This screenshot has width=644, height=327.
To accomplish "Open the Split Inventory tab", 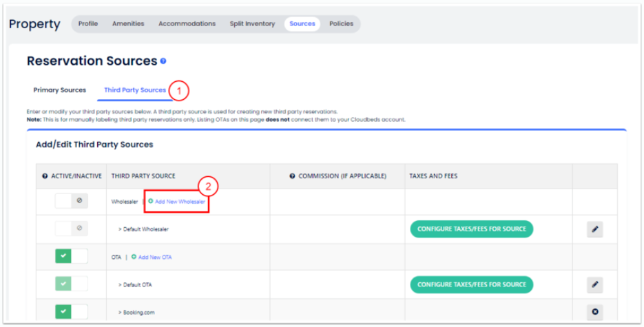I will (252, 23).
